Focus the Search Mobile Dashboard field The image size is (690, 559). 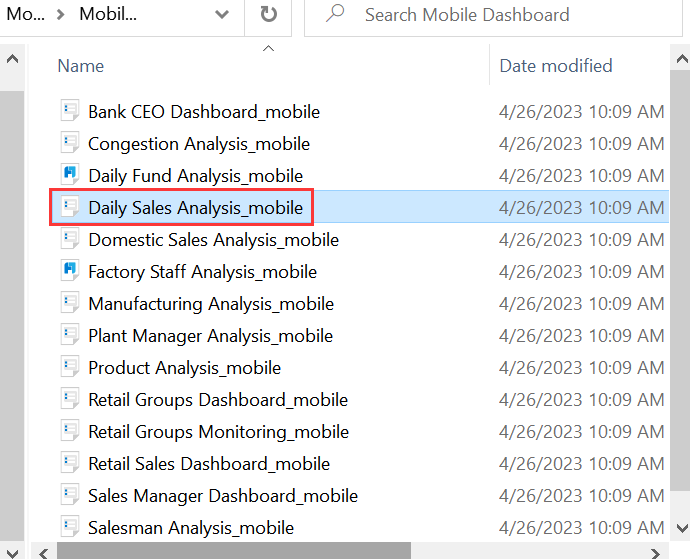(x=493, y=15)
